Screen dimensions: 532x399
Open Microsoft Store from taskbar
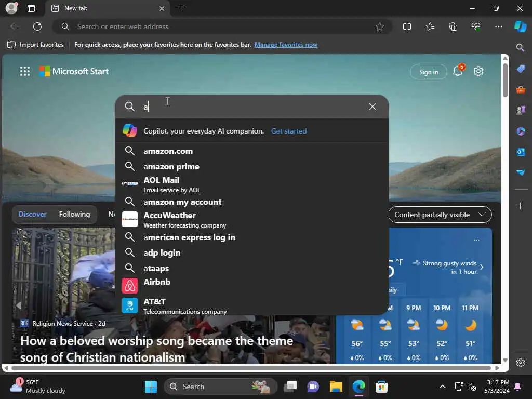click(381, 387)
